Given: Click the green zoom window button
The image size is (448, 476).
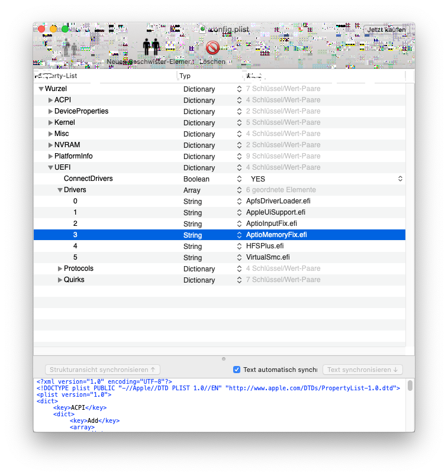Looking at the screenshot, I should click(65, 29).
